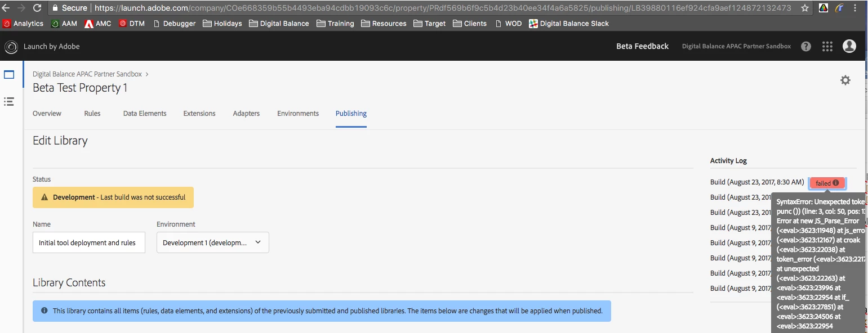
Task: Switch to the Adapters tab
Action: pyautogui.click(x=246, y=113)
